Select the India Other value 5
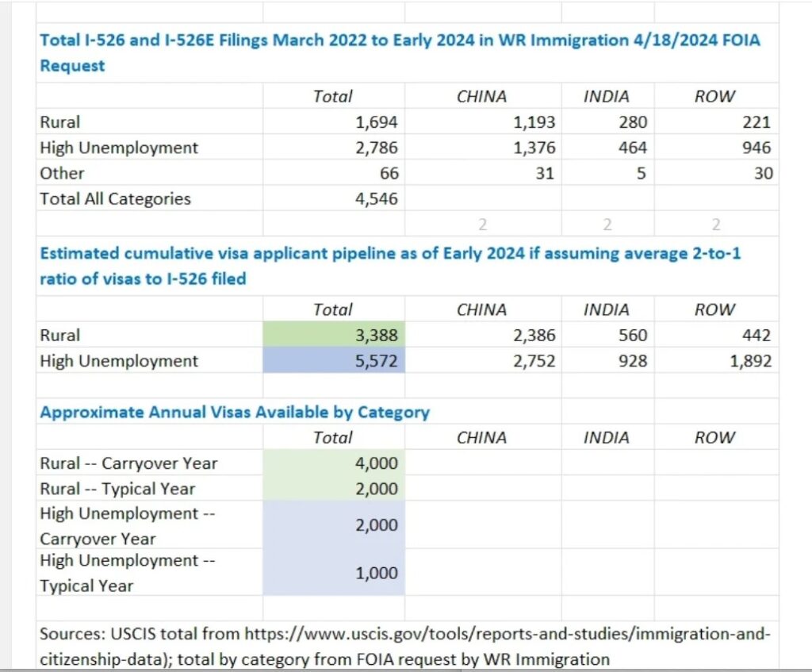The width and height of the screenshot is (812, 672). 641,173
